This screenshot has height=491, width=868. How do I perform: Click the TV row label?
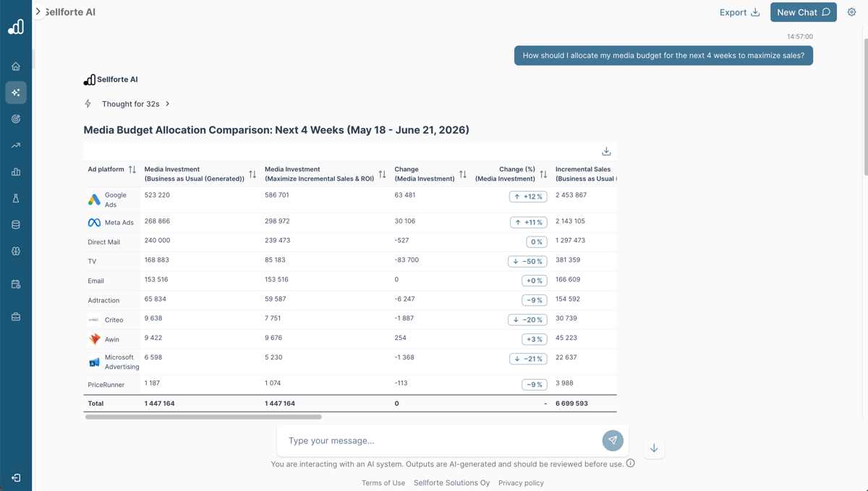(x=92, y=262)
